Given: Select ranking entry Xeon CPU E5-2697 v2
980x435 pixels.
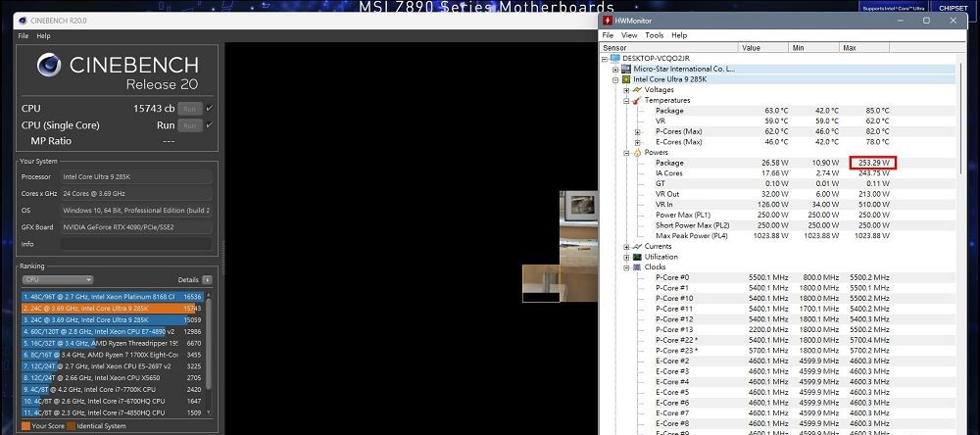Looking at the screenshot, I should [112, 366].
